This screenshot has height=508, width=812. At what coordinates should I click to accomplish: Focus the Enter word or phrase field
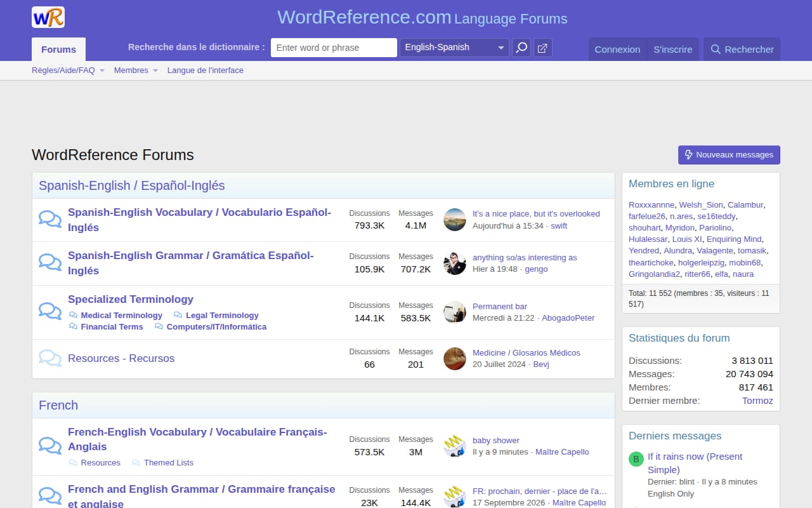point(334,48)
